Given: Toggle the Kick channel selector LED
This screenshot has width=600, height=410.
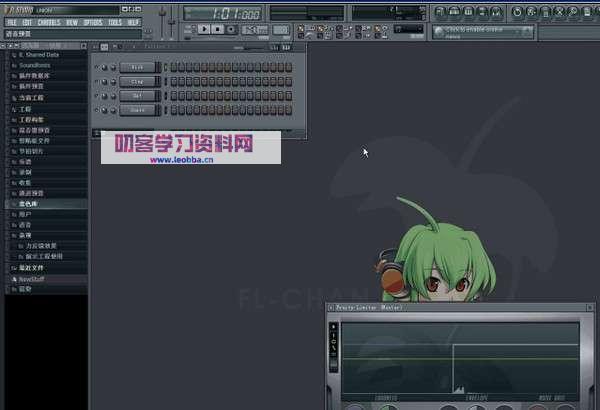Looking at the screenshot, I should (166, 67).
